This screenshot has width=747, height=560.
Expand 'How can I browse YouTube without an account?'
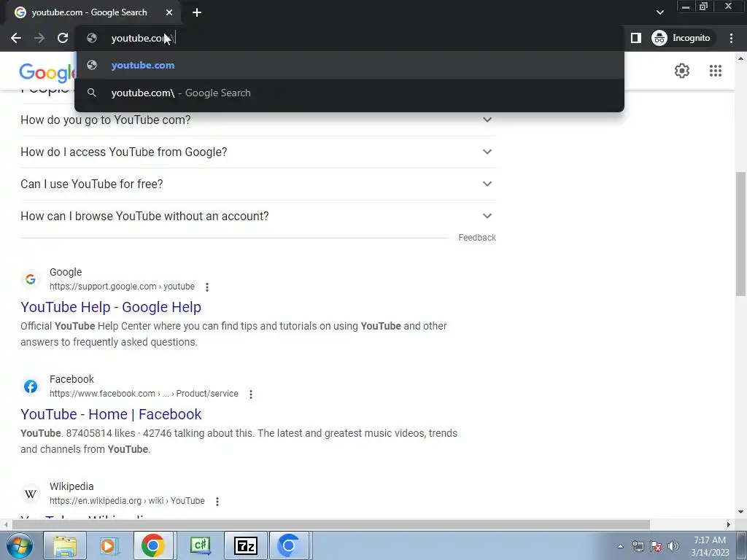click(x=258, y=216)
